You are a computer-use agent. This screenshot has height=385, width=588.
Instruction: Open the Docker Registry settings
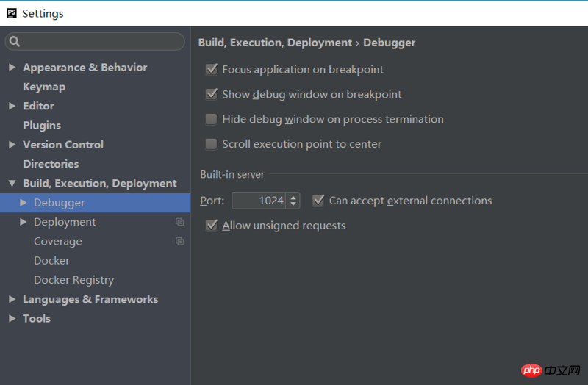(73, 280)
